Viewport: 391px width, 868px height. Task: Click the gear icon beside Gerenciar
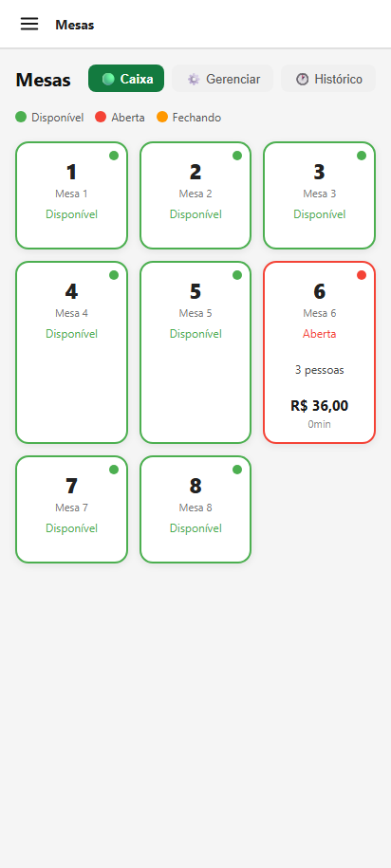click(194, 79)
